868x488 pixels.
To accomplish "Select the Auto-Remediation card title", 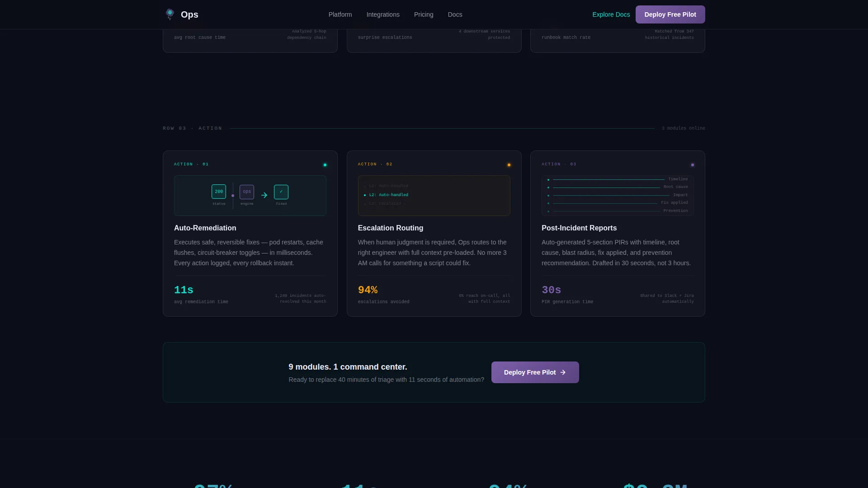I will pyautogui.click(x=205, y=228).
